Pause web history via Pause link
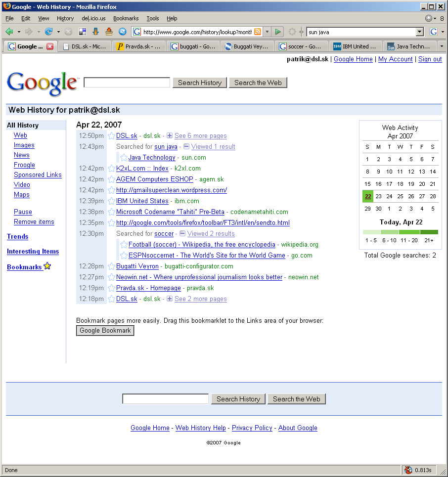Image resolution: width=448 pixels, height=477 pixels. [x=23, y=212]
